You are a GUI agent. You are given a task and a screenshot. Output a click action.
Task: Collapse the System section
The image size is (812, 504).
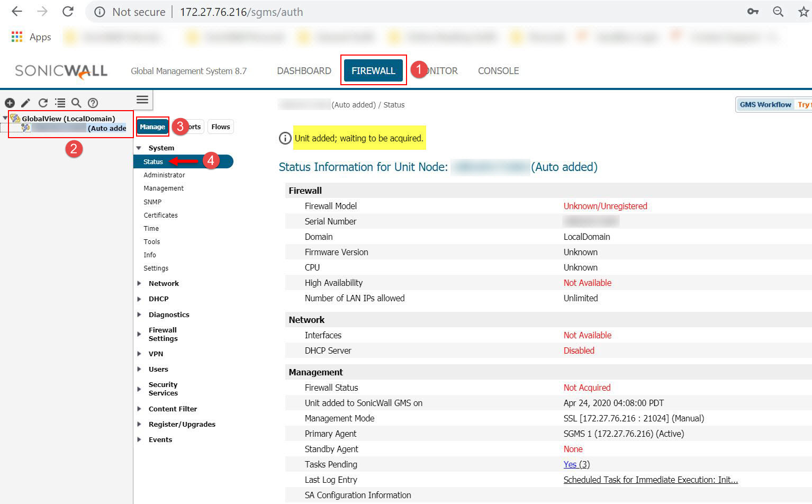coord(139,148)
